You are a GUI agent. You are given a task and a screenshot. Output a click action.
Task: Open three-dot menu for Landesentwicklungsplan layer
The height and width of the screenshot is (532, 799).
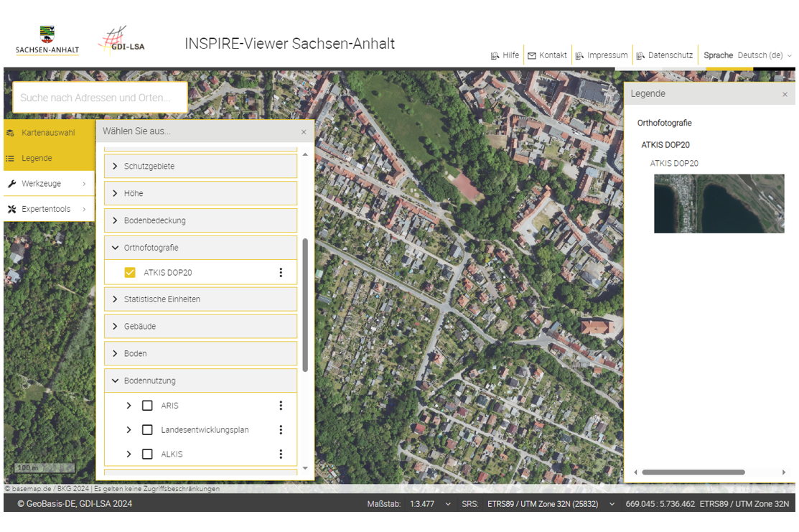pyautogui.click(x=281, y=430)
